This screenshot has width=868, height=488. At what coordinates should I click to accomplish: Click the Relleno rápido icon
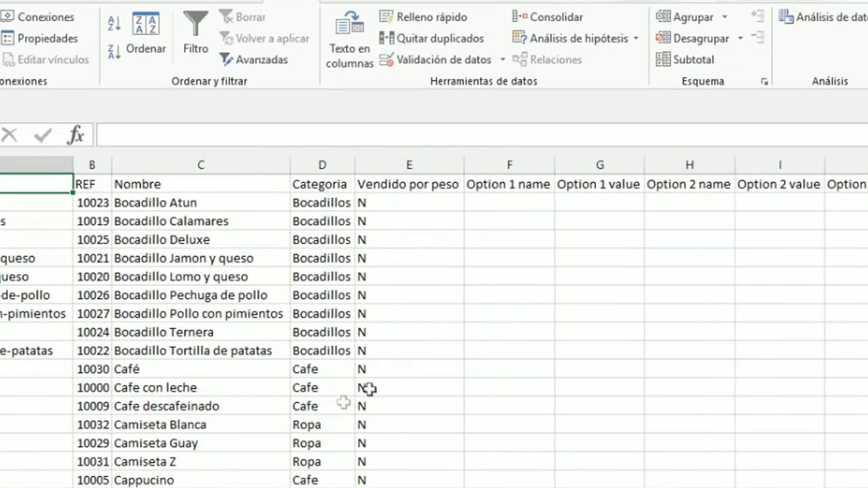387,16
